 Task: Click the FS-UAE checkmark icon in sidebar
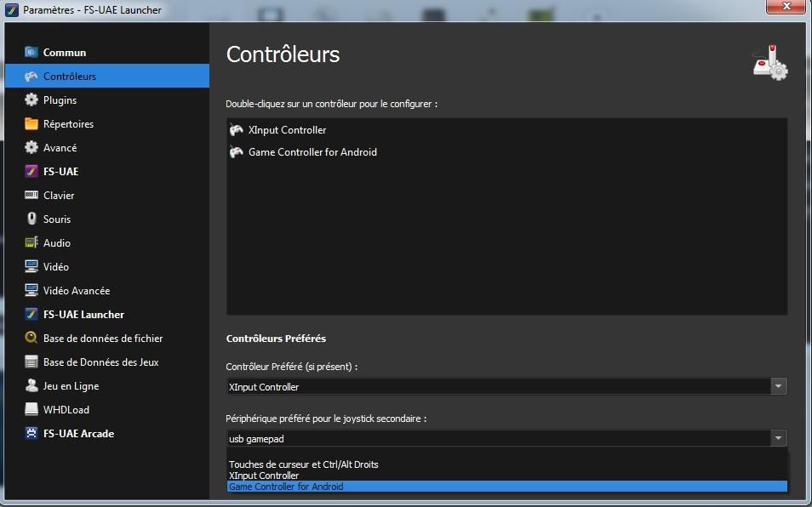(x=31, y=171)
